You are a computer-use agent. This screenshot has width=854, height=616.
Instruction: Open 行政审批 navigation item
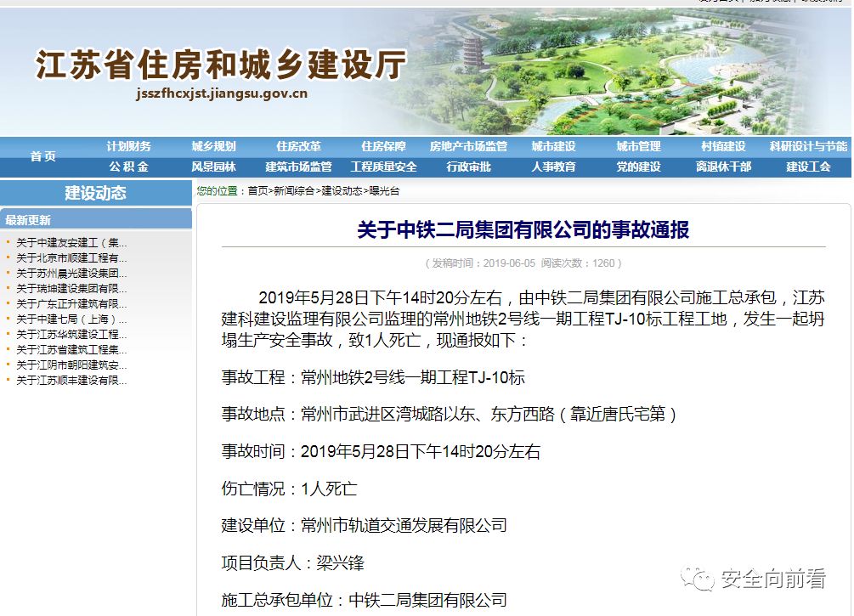pos(468,167)
